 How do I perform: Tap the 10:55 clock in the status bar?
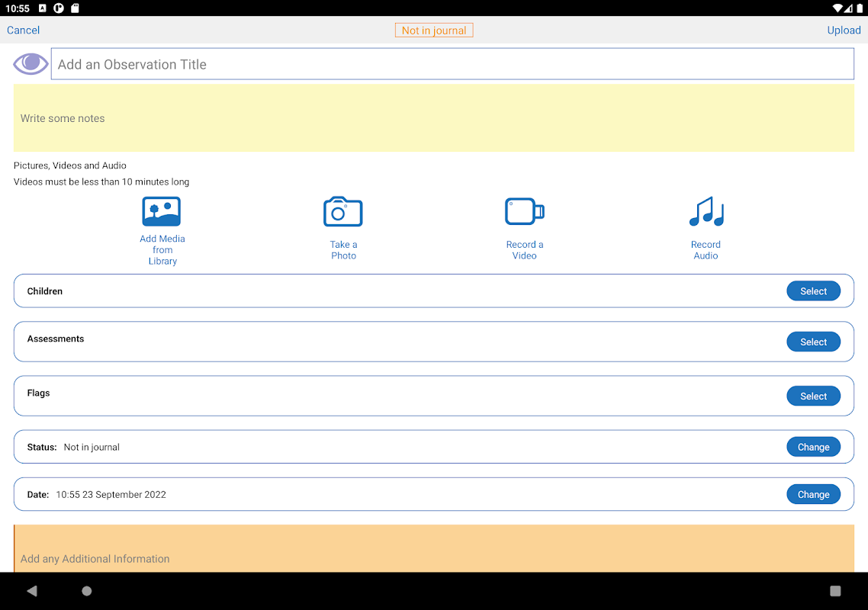(x=17, y=8)
